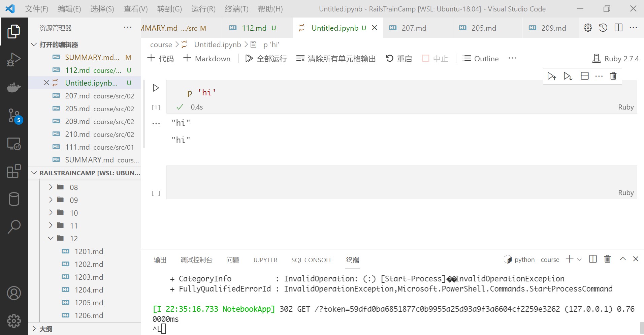The image size is (644, 335).
Task: Open the Extensions view
Action: tap(14, 171)
